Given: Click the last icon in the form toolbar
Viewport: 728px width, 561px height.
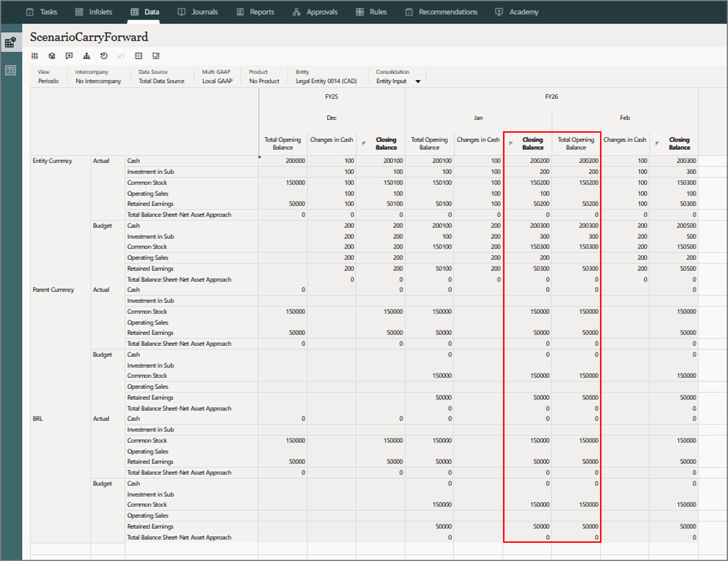Looking at the screenshot, I should [x=156, y=56].
